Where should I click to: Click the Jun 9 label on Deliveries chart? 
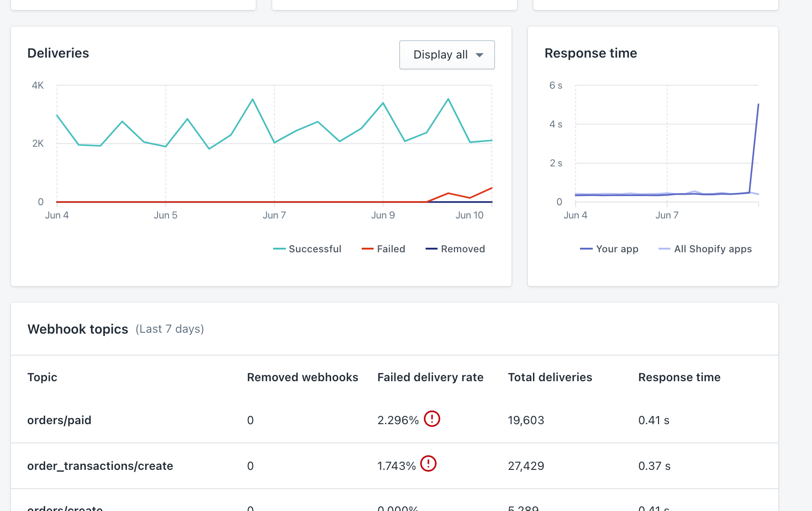pyautogui.click(x=383, y=215)
